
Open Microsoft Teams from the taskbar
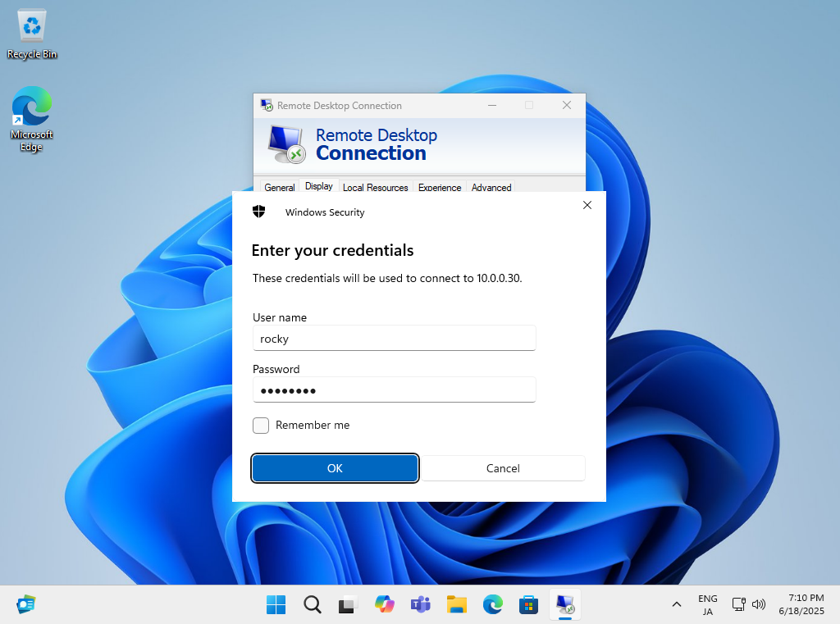[x=420, y=604]
